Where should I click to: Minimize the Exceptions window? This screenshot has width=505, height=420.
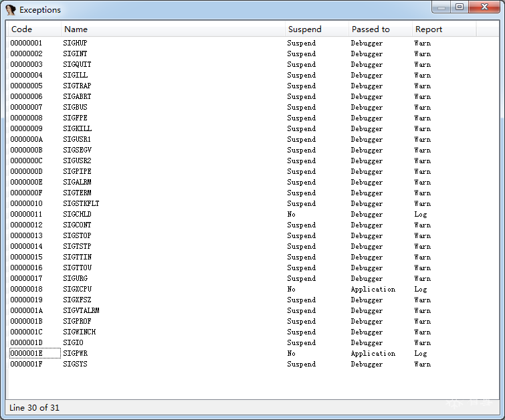click(441, 7)
